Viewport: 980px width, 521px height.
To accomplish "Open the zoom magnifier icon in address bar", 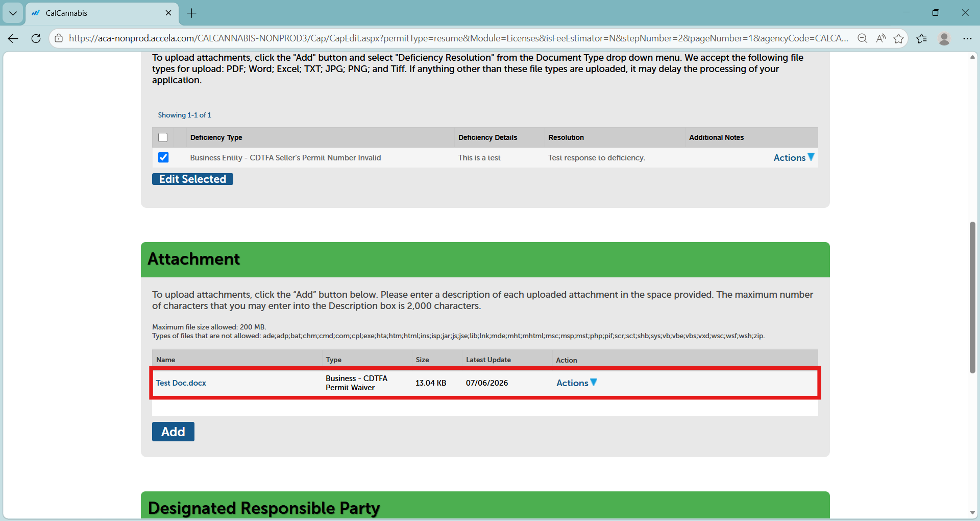I will (x=863, y=38).
